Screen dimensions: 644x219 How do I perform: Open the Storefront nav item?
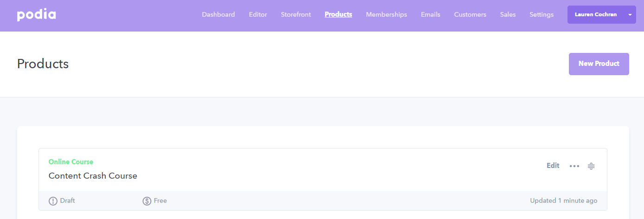pyautogui.click(x=296, y=14)
